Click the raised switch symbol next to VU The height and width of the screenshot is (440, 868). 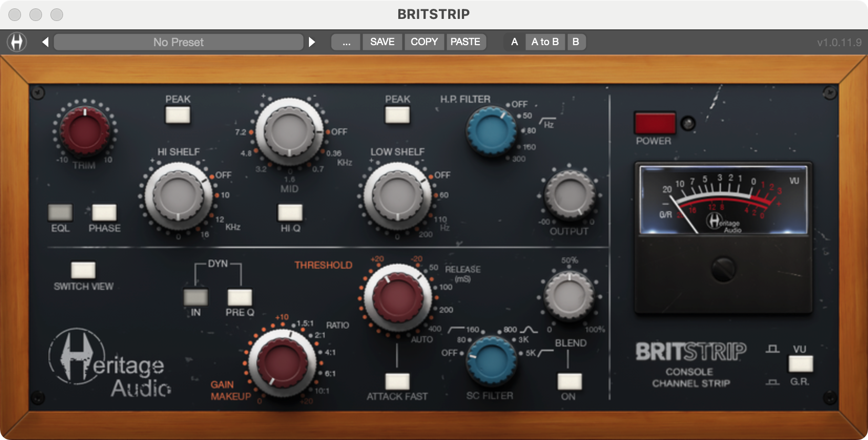pyautogui.click(x=772, y=349)
